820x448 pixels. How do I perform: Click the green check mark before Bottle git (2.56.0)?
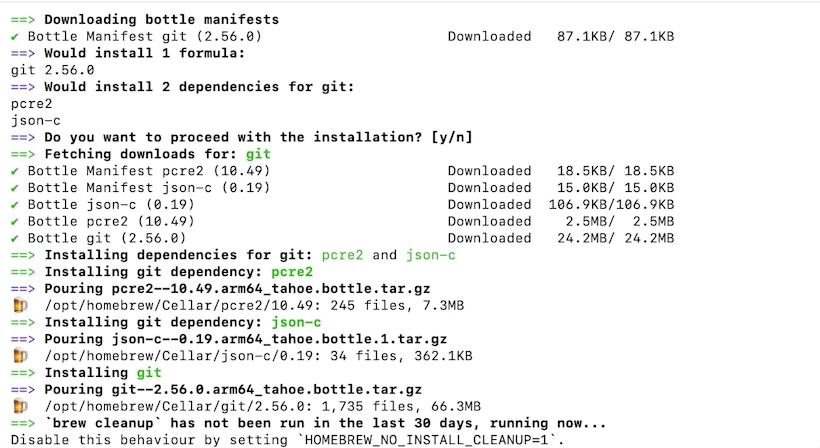pos(15,238)
